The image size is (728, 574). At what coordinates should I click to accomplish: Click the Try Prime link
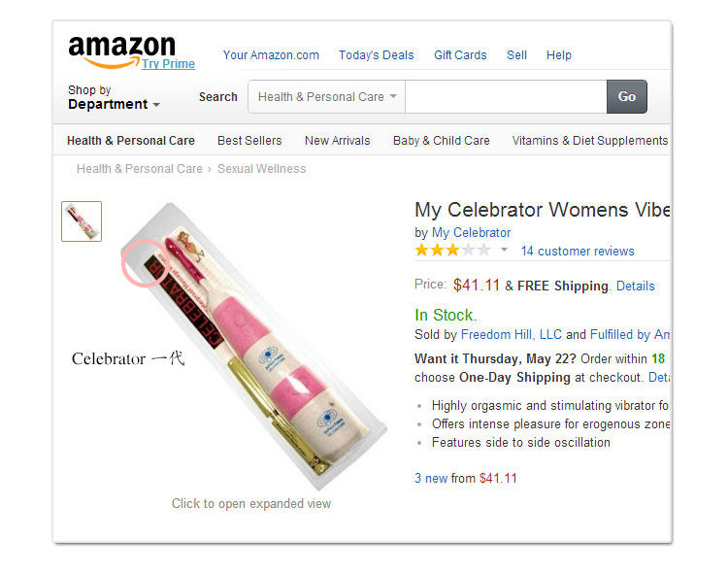tap(168, 64)
